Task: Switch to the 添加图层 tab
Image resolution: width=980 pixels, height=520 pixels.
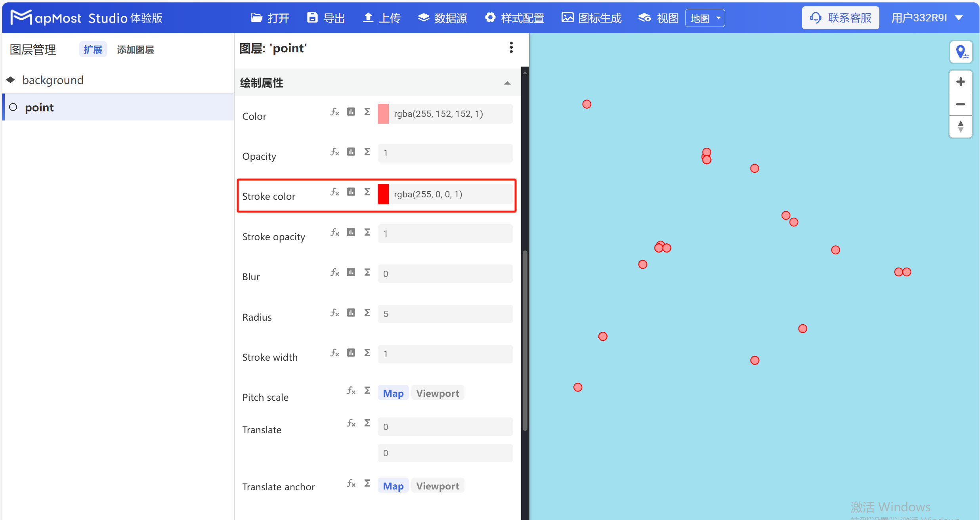Action: 135,49
